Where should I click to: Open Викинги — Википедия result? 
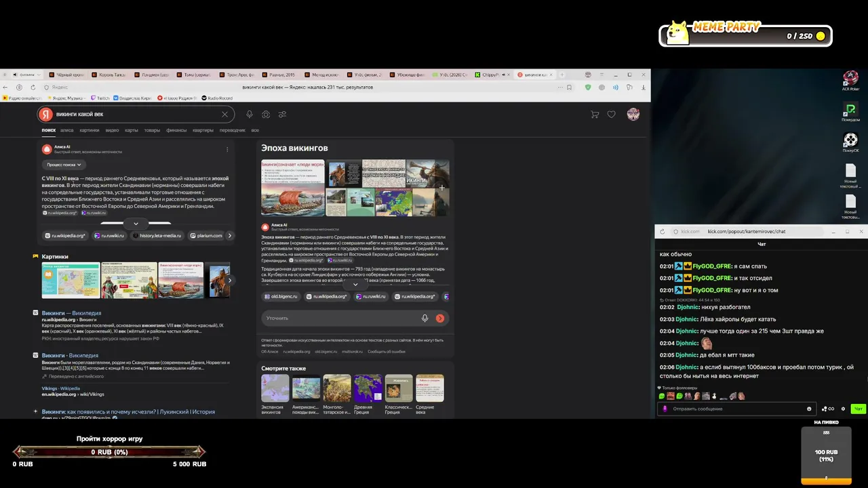(71, 313)
